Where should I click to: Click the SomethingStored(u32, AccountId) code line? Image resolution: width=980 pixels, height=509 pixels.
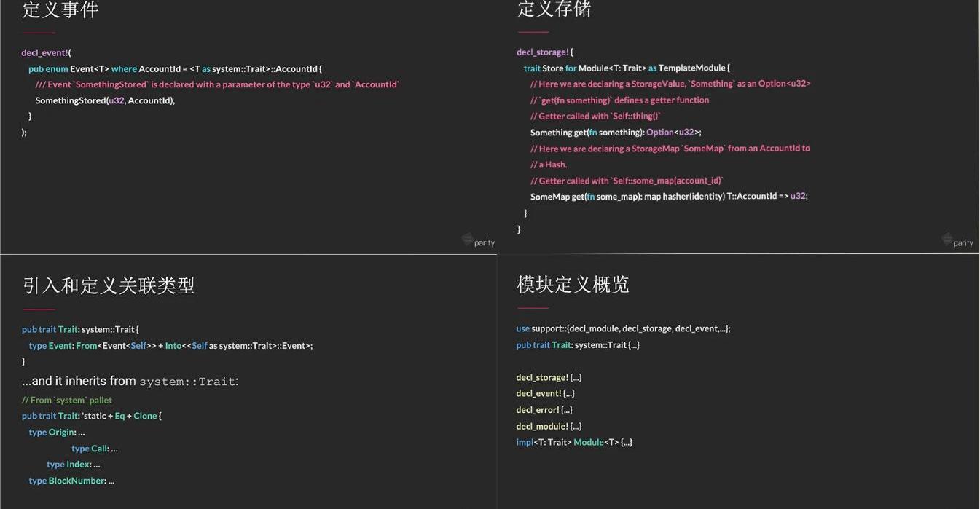(105, 100)
